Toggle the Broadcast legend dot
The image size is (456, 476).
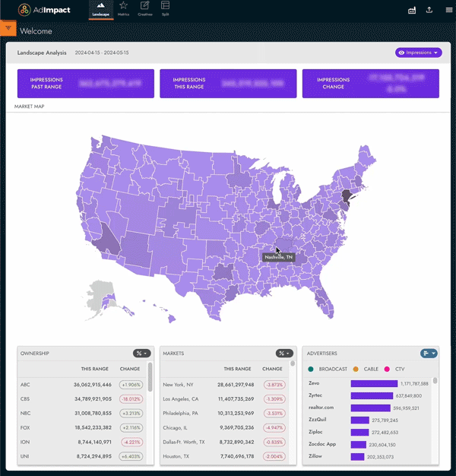point(310,369)
